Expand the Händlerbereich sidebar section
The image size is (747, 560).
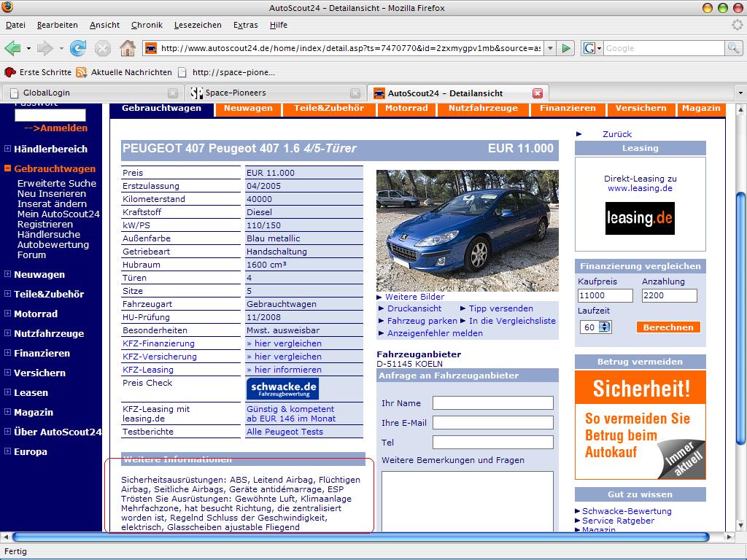[7, 149]
